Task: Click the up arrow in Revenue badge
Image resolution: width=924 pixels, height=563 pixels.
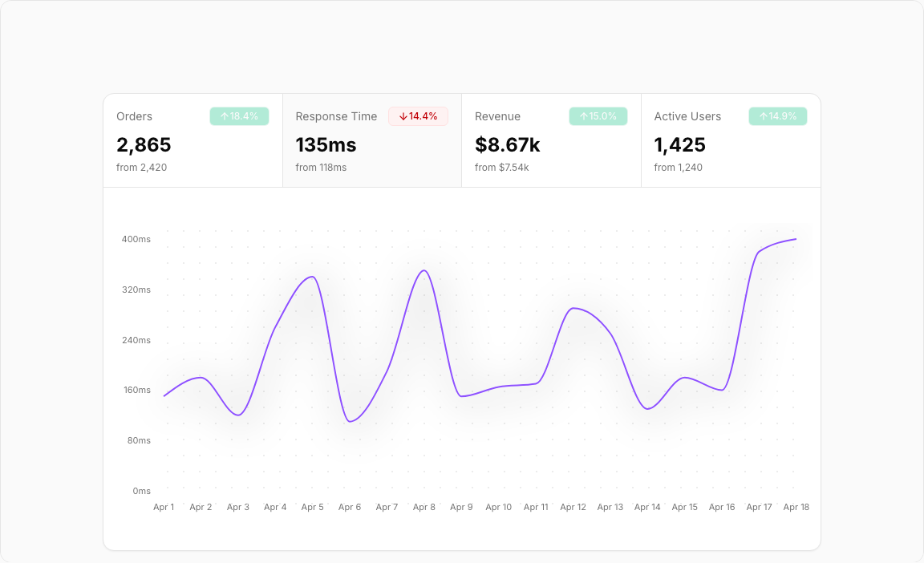Action: (x=584, y=116)
